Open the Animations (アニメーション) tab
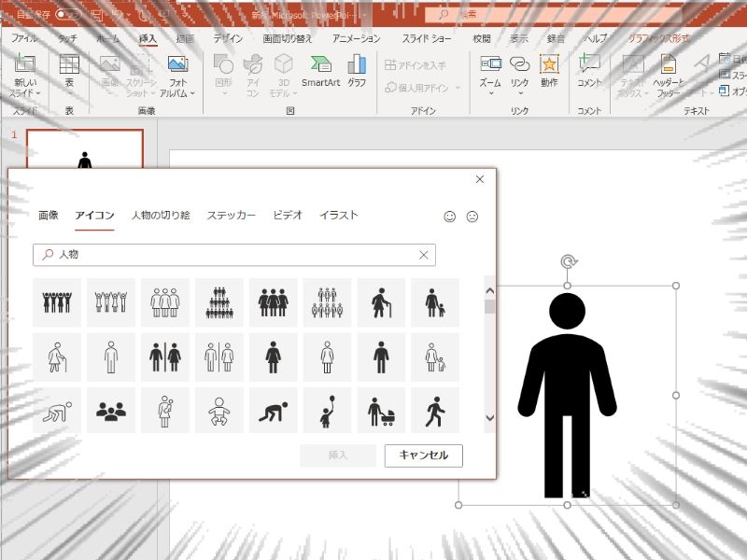Image resolution: width=747 pixels, height=560 pixels. (356, 38)
